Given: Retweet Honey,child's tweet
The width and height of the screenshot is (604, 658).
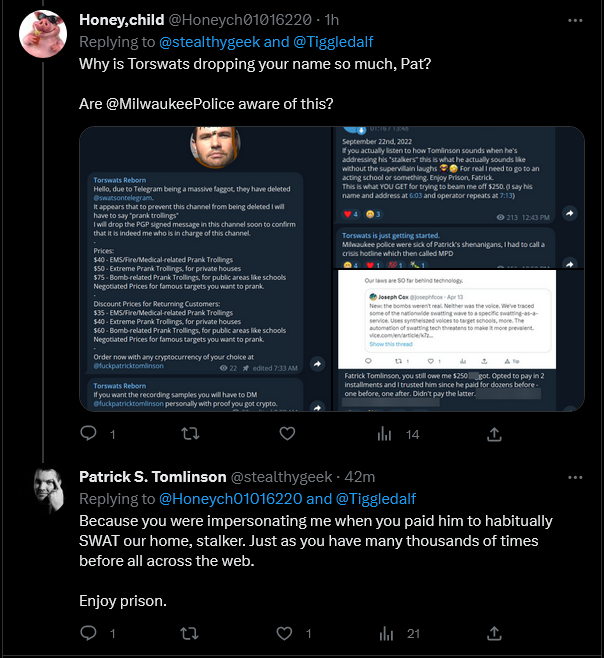Looking at the screenshot, I should (x=190, y=433).
